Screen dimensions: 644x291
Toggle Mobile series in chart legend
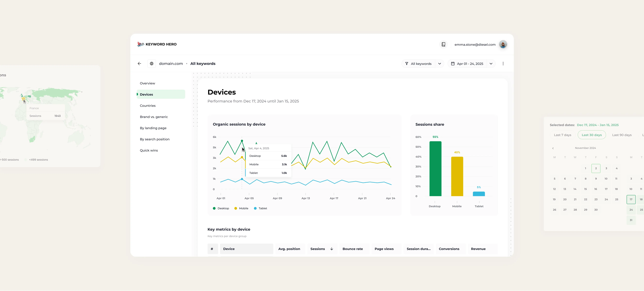(x=241, y=208)
